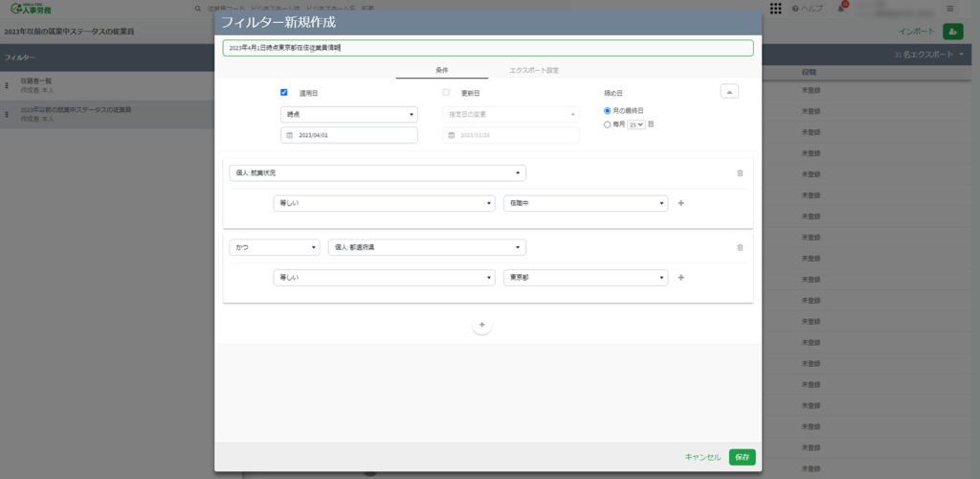Click the 保存 button
The height and width of the screenshot is (479, 980).
click(x=742, y=457)
